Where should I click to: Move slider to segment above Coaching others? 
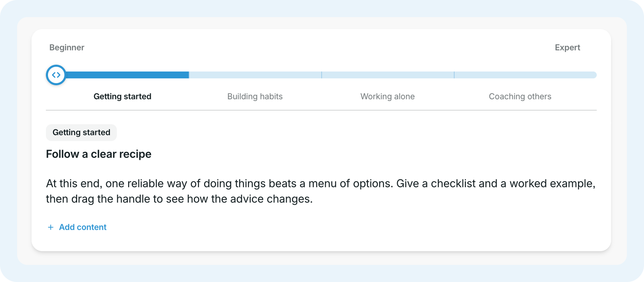coord(525,75)
